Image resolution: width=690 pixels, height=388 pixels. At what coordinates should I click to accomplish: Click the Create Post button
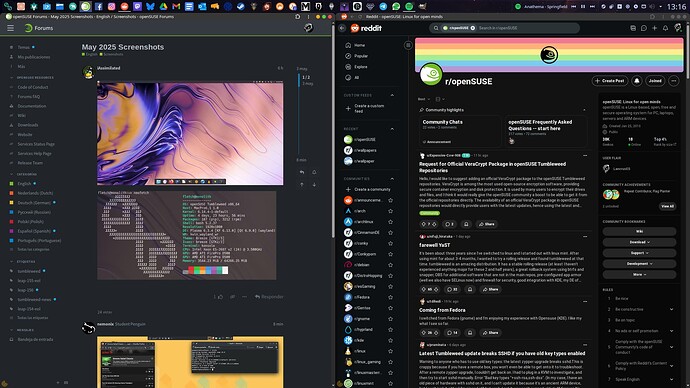point(609,81)
